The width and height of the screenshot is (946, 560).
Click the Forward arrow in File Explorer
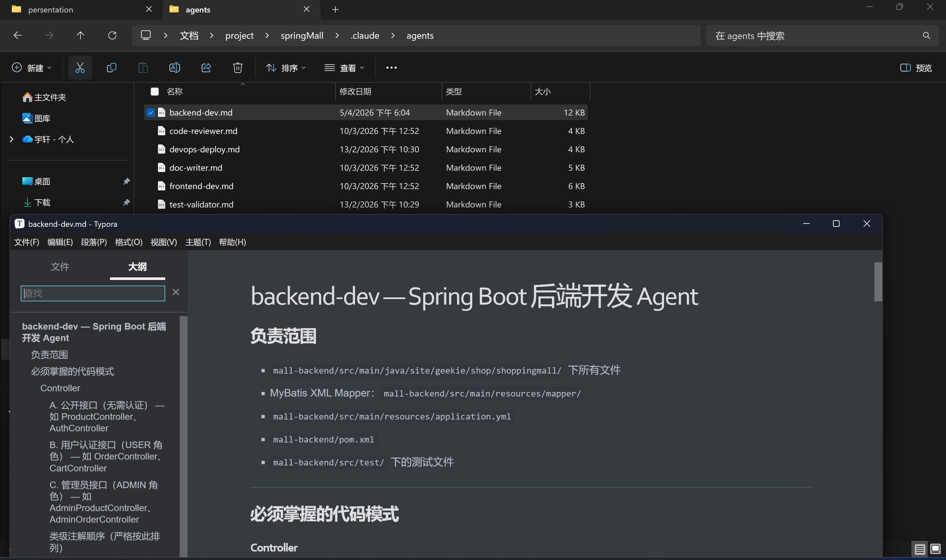[49, 35]
